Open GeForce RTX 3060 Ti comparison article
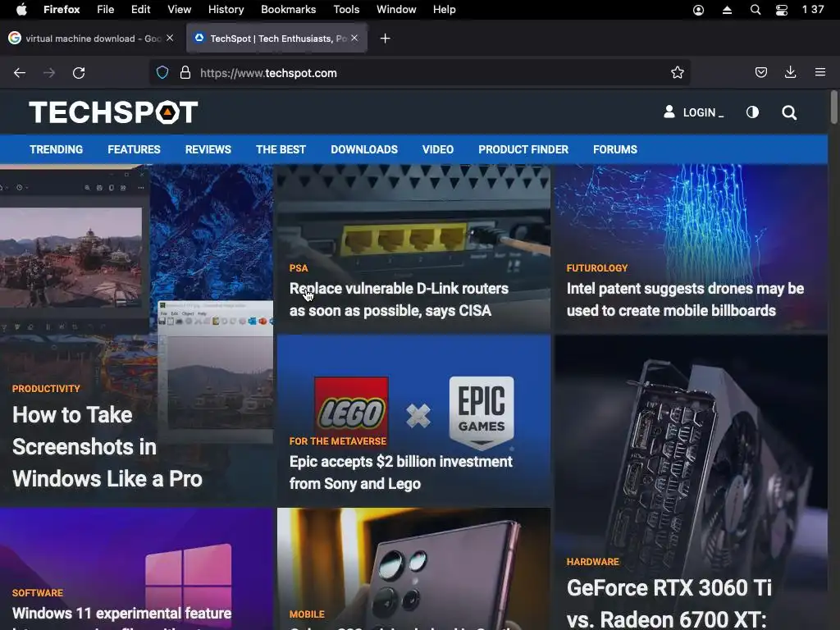This screenshot has width=840, height=630. (x=669, y=603)
